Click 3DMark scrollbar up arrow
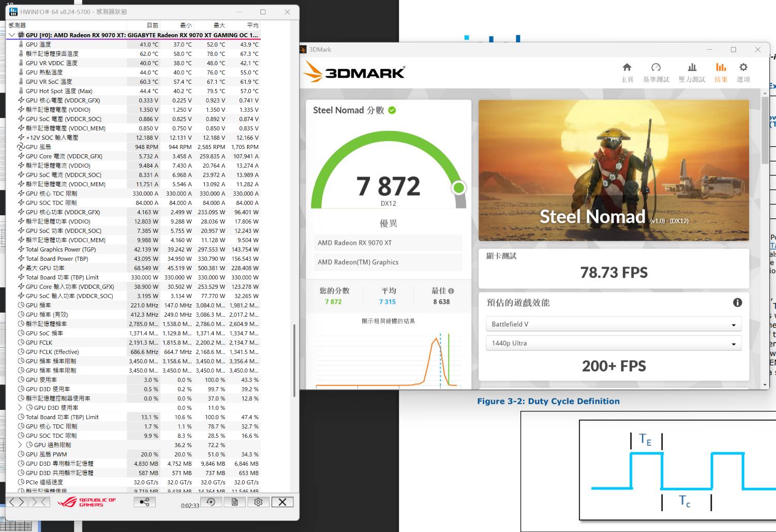The image size is (776, 532). pyautogui.click(x=765, y=93)
